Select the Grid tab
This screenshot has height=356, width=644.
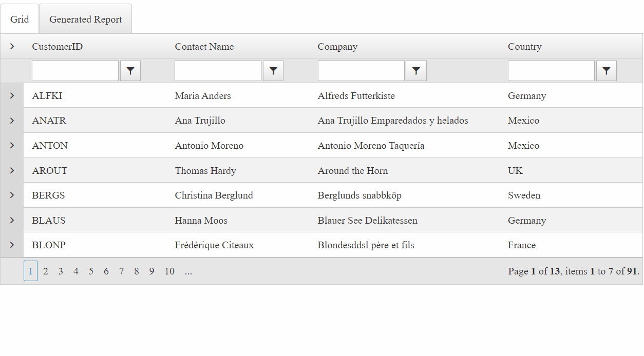[20, 18]
